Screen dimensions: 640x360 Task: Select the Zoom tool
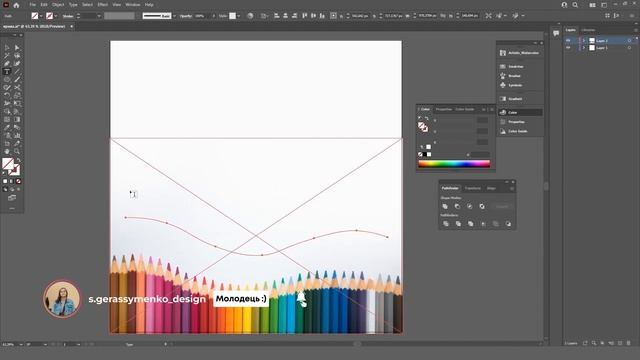[17, 151]
